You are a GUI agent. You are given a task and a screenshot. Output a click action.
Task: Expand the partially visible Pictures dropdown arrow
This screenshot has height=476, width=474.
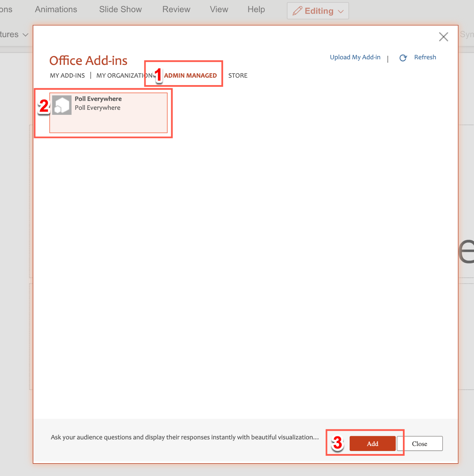tap(26, 35)
